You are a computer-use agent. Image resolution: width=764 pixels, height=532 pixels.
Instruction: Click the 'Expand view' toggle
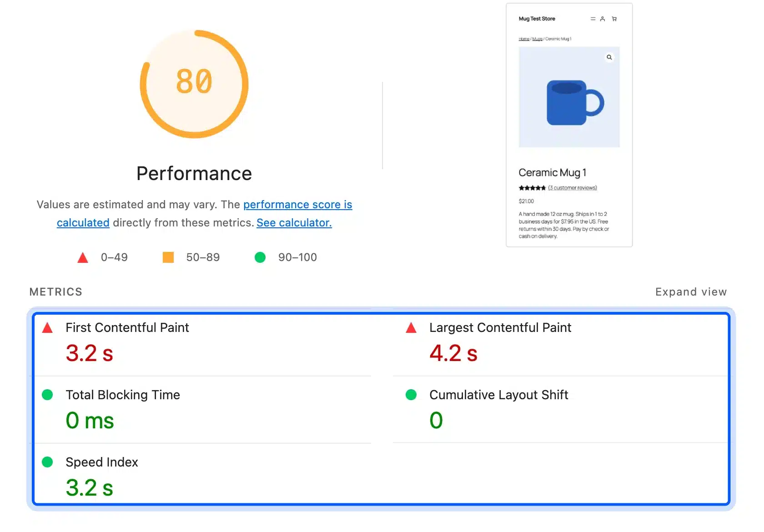tap(691, 292)
